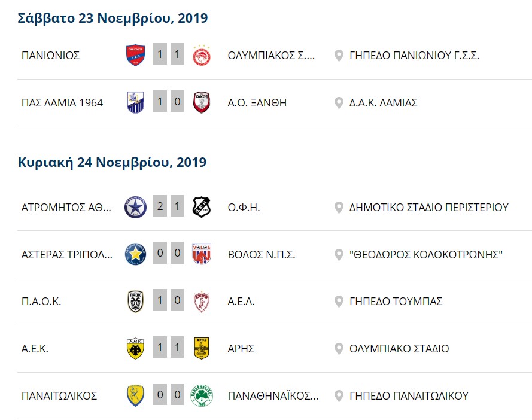Select the AEK yellow eagle crest

pos(135,348)
